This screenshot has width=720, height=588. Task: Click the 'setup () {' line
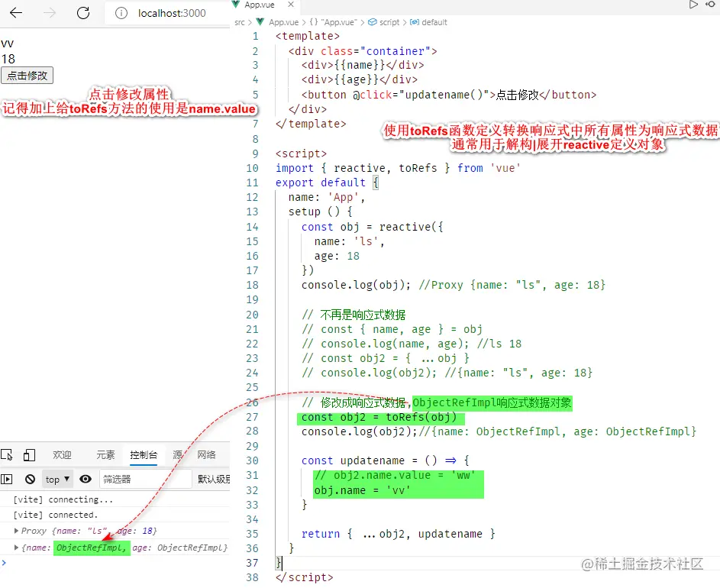point(320,212)
